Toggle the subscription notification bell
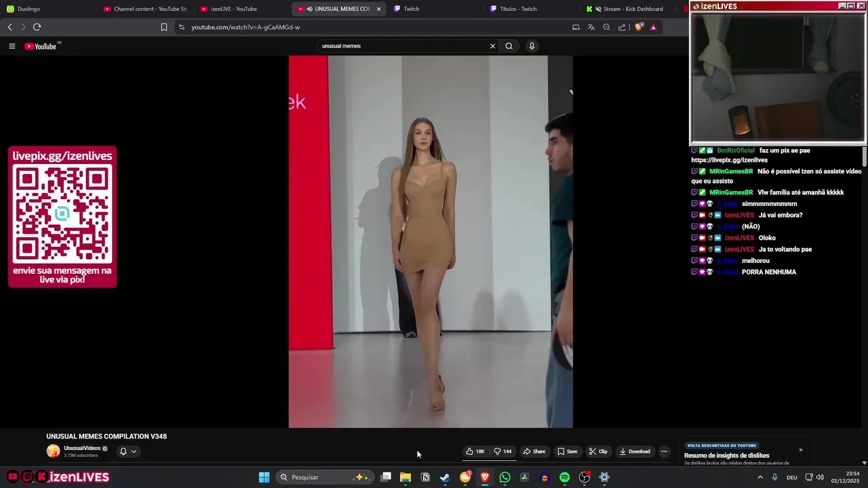868x488 pixels. click(123, 451)
